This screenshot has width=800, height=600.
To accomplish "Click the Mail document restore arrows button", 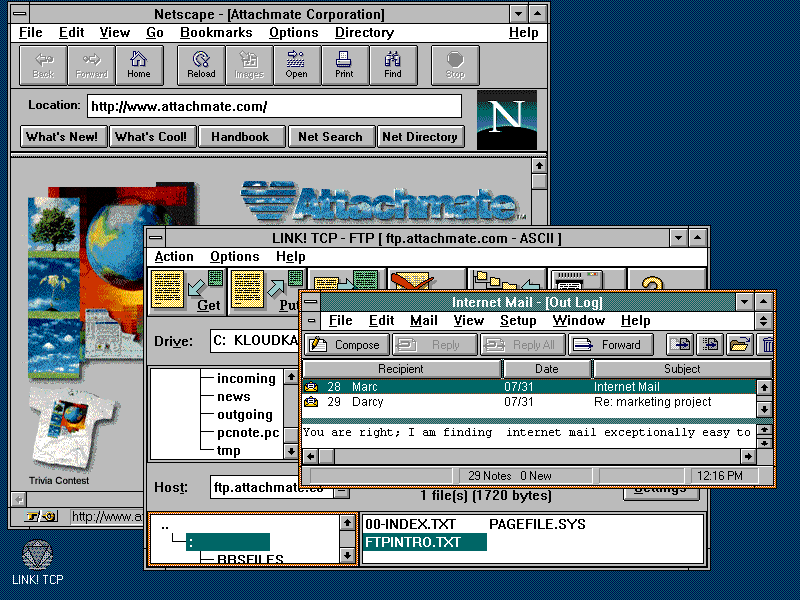I will click(x=763, y=320).
